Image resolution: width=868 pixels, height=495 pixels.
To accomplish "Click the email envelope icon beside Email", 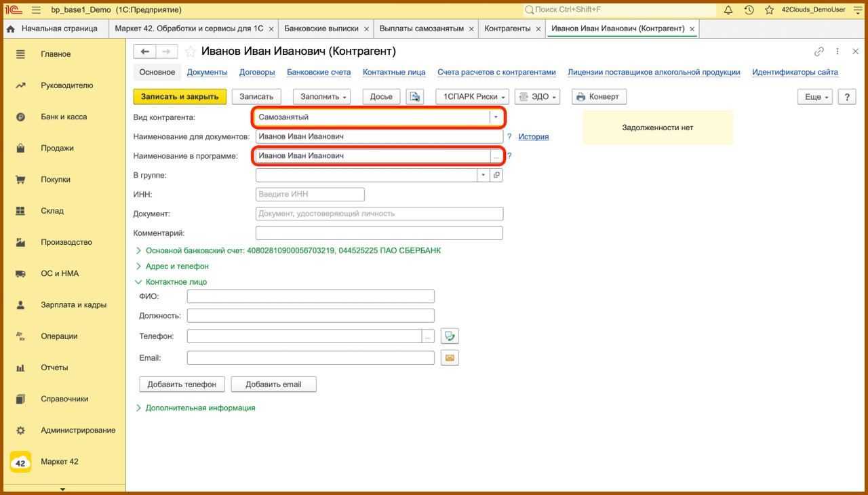I will [x=450, y=357].
